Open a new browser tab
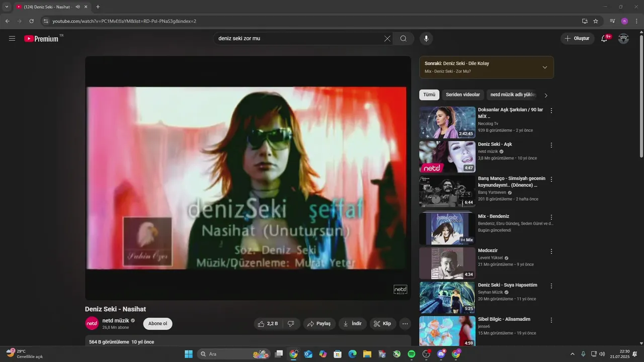This screenshot has width=644, height=362. coord(98,7)
